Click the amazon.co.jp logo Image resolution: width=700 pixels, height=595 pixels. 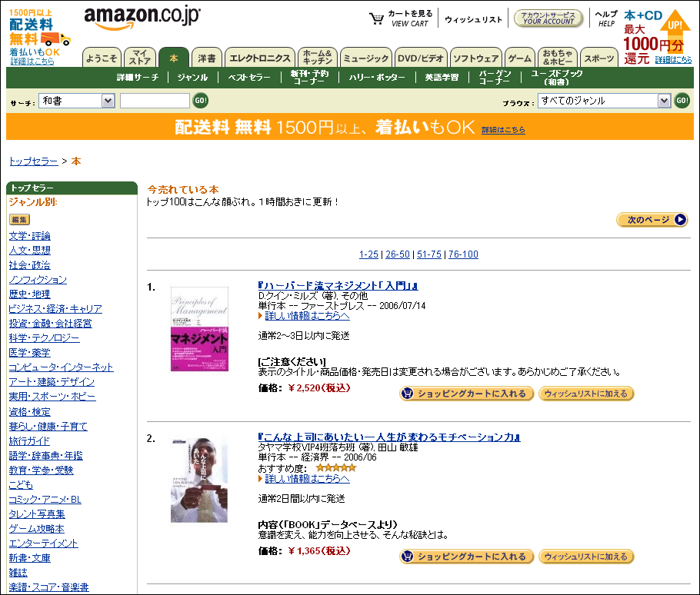(x=142, y=18)
